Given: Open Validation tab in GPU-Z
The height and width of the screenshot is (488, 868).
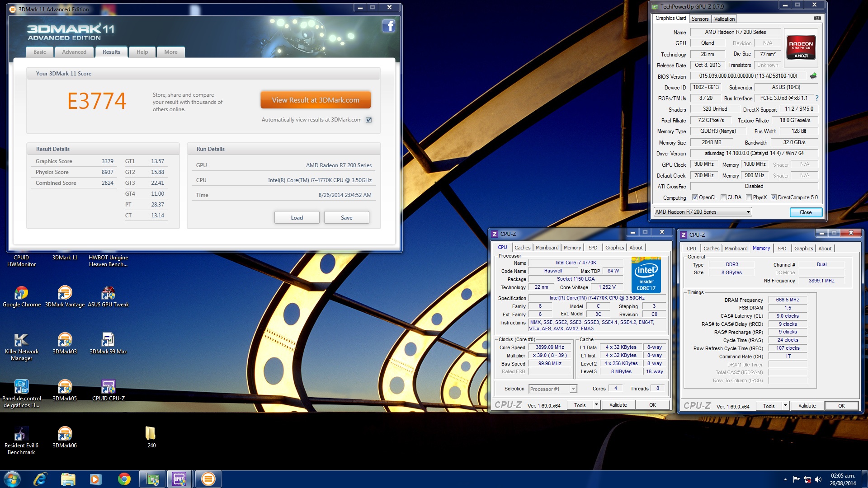Looking at the screenshot, I should coord(724,19).
